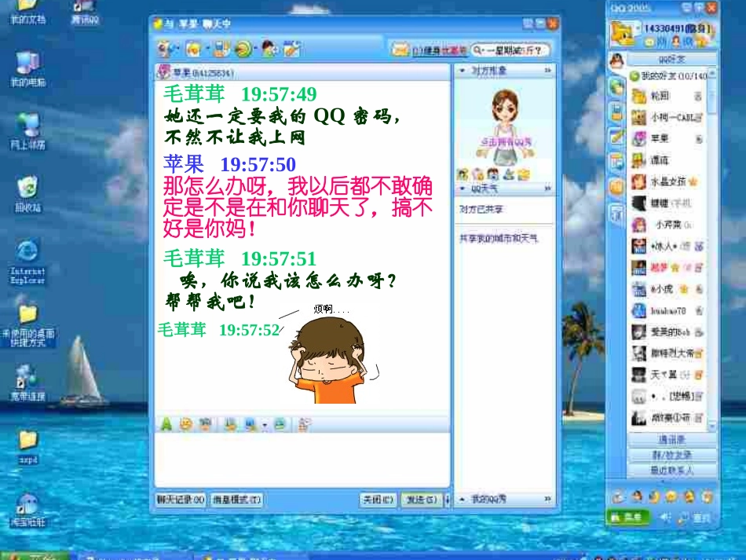Open the recycle bin desktop icon
This screenshot has height=560, width=746.
click(x=27, y=194)
